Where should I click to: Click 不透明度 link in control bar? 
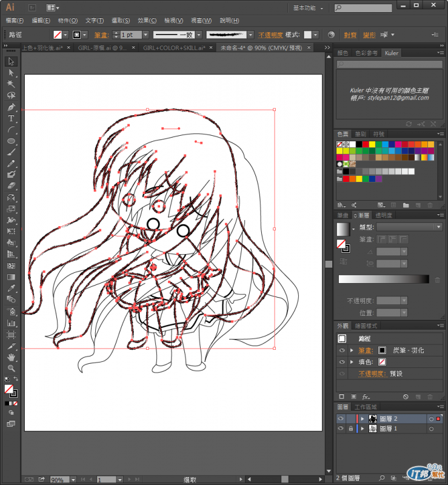pos(270,35)
